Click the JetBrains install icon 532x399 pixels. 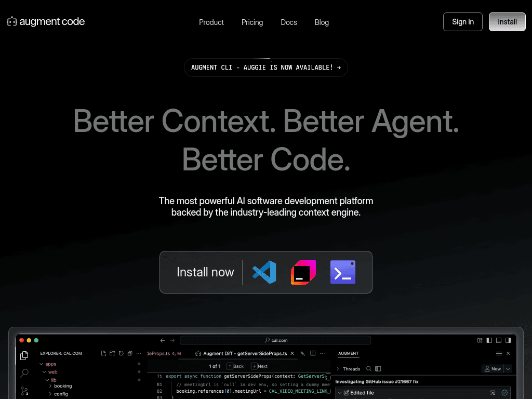303,272
